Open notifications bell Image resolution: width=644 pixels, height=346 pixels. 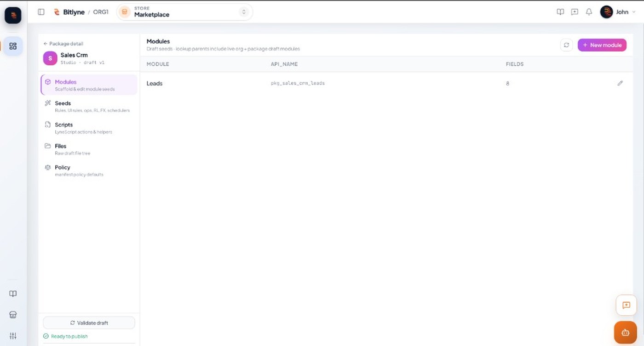click(589, 12)
